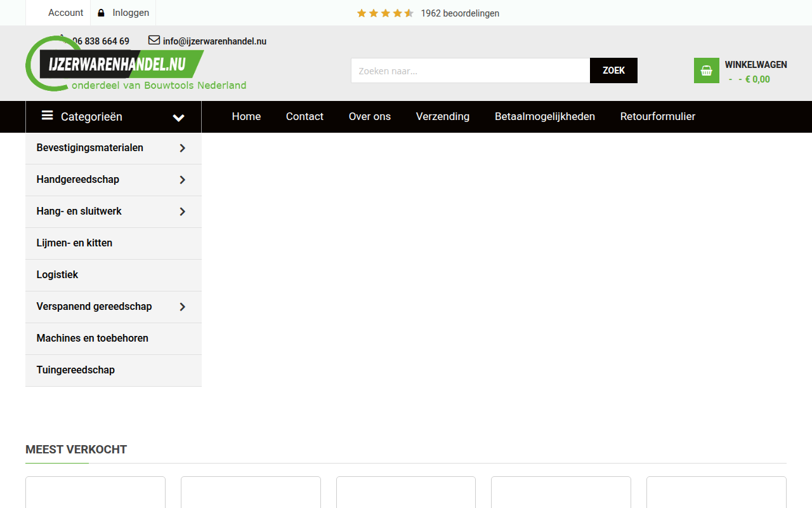This screenshot has width=812, height=508.
Task: Collapse the Categorieën dropdown chevron
Action: [x=179, y=117]
